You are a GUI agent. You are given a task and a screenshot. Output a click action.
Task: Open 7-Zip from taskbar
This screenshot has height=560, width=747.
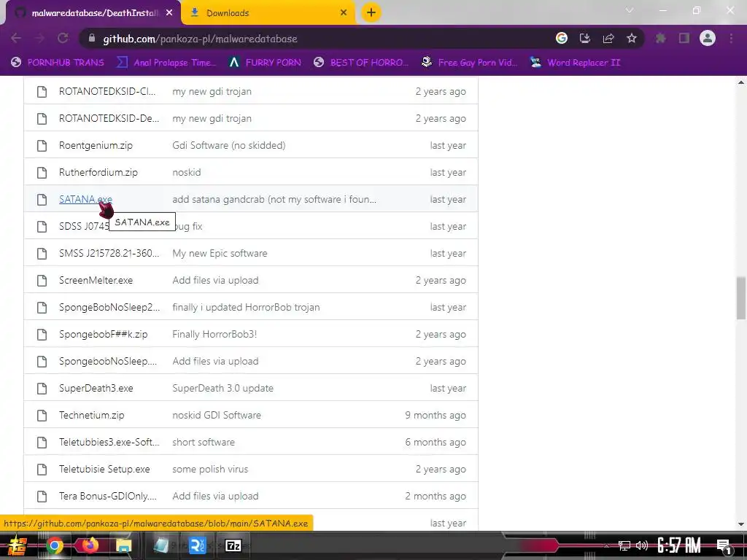coord(233,545)
